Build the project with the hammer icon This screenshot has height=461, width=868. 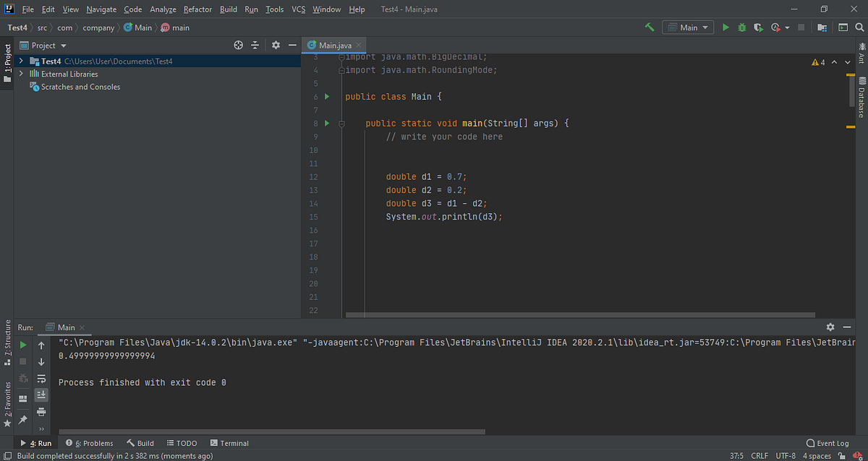coord(650,27)
